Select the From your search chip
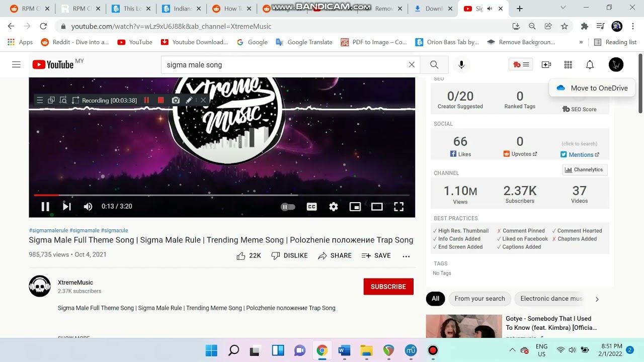Image resolution: width=644 pixels, height=362 pixels. click(479, 299)
